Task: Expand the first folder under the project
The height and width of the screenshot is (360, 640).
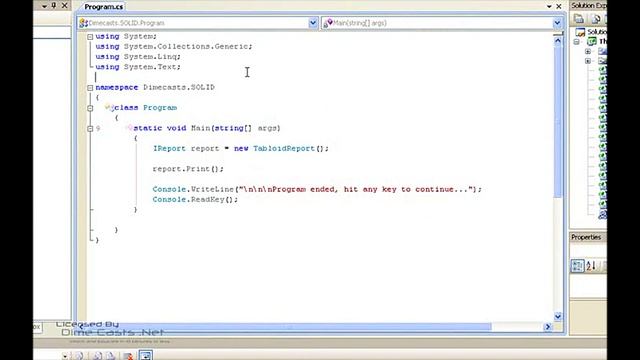Action: pyautogui.click(x=588, y=51)
